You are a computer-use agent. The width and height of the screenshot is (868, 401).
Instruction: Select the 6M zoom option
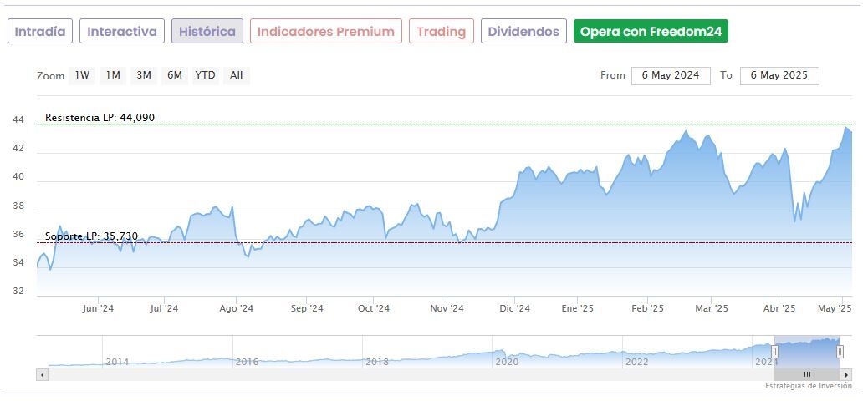click(174, 75)
